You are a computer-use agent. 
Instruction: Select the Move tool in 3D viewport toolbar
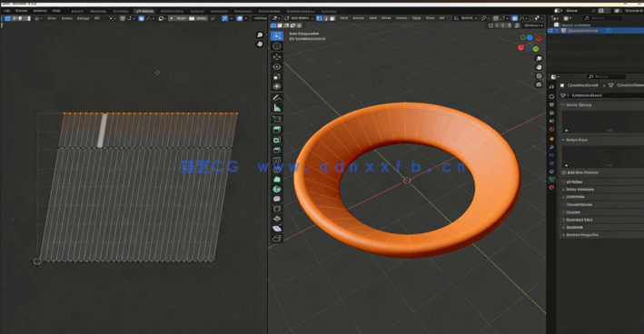click(x=277, y=56)
